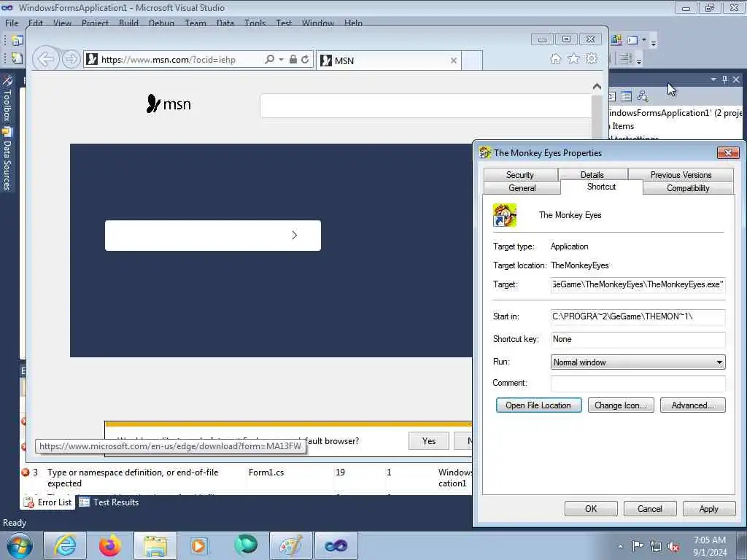The height and width of the screenshot is (560, 747).
Task: Open the Visual Studio File menu
Action: pyautogui.click(x=12, y=23)
